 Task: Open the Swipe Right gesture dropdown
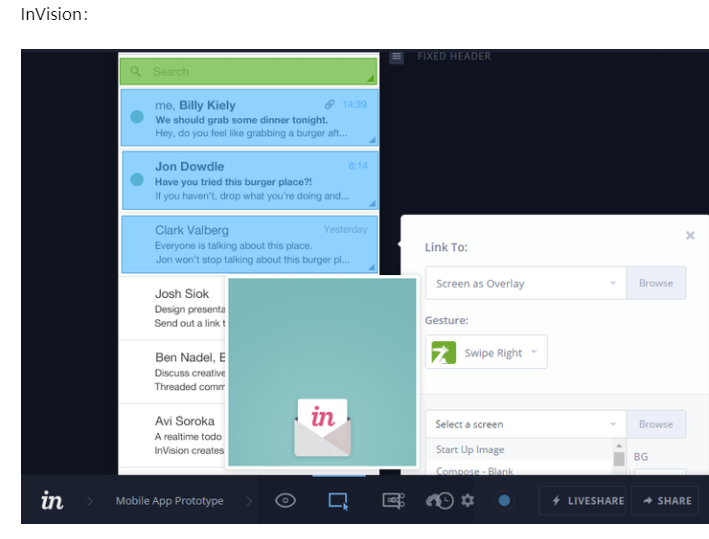[486, 352]
